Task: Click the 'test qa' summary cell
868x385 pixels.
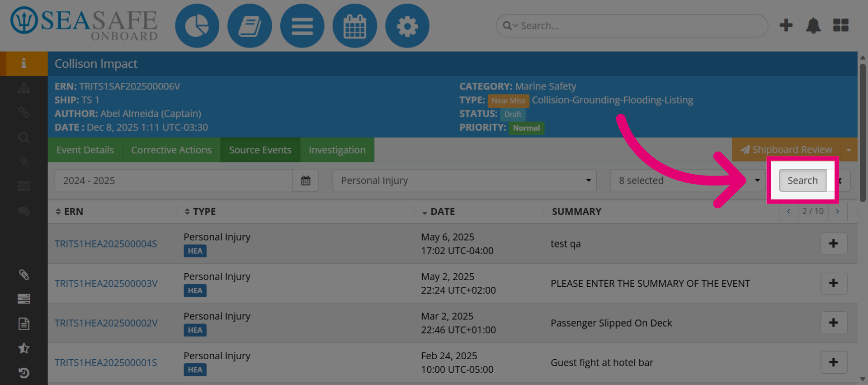Action: pos(566,244)
